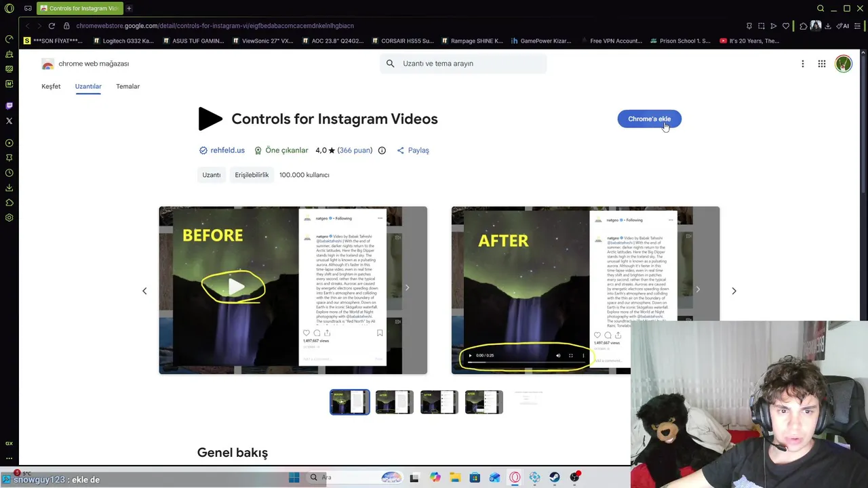Open Downloads in the sidebar
This screenshot has height=488, width=868.
tap(9, 188)
